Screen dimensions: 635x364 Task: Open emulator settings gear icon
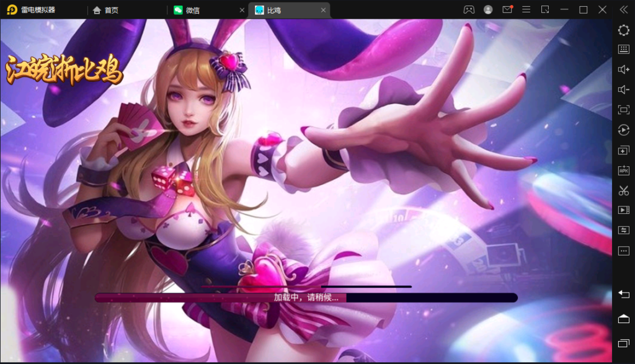pyautogui.click(x=623, y=30)
